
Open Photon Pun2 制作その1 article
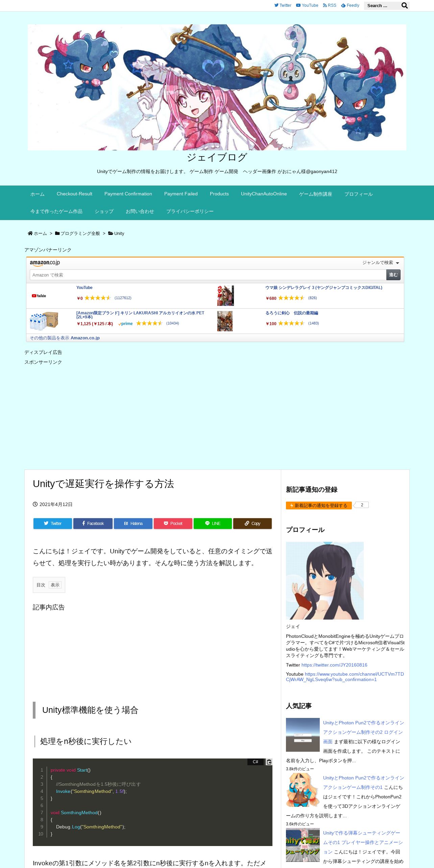[x=363, y=782]
